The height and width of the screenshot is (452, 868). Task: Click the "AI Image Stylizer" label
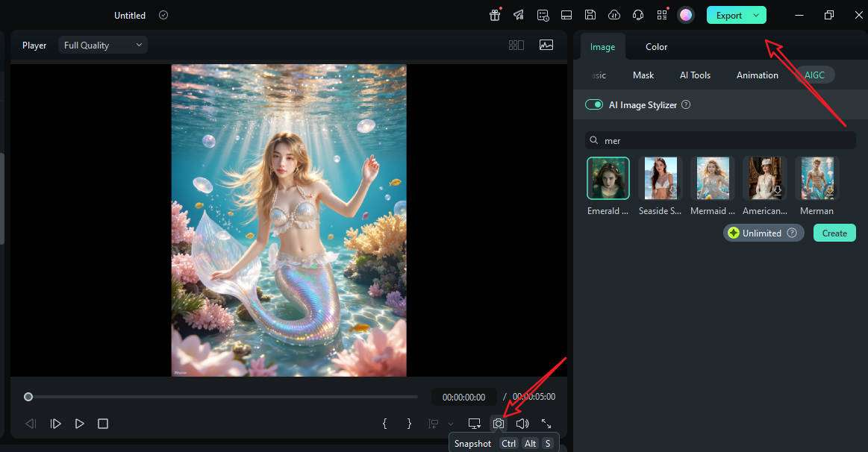[643, 104]
